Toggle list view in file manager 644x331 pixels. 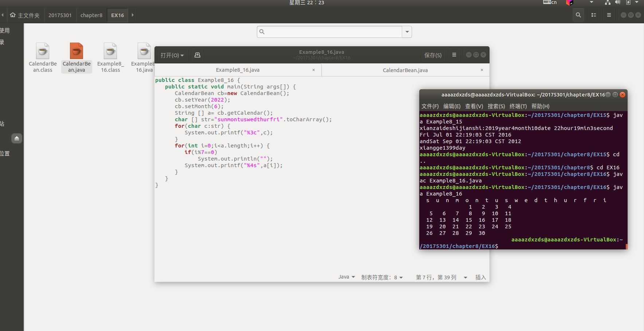[x=594, y=15]
